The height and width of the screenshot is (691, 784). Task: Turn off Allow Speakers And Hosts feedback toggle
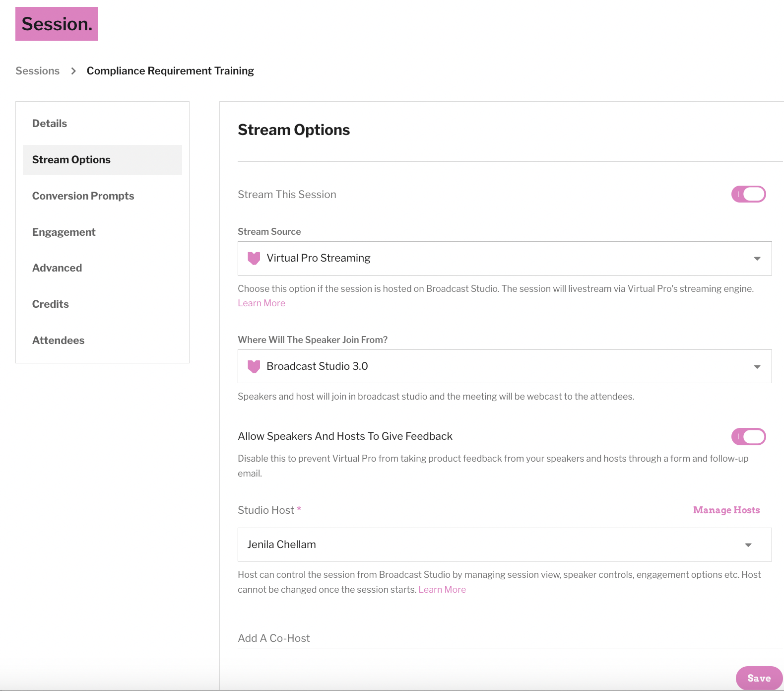(748, 436)
